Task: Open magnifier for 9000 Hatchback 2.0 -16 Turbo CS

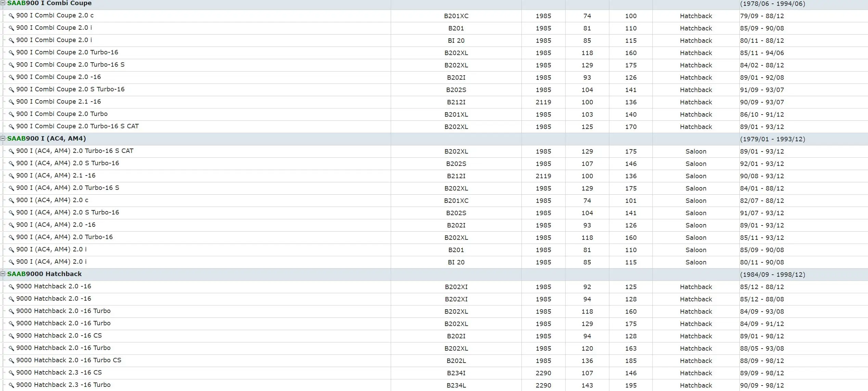Action: click(11, 361)
